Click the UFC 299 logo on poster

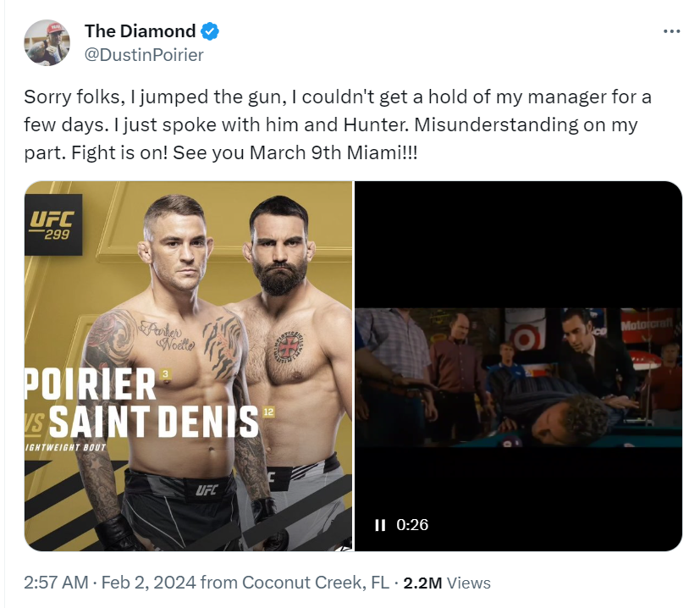[x=52, y=225]
